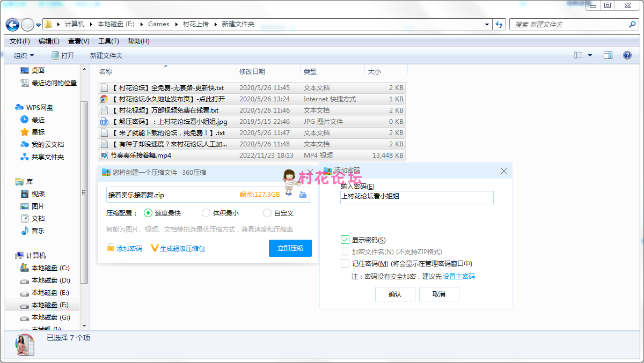
Task: Uncheck the 显示密码 checkbox
Action: [345, 240]
